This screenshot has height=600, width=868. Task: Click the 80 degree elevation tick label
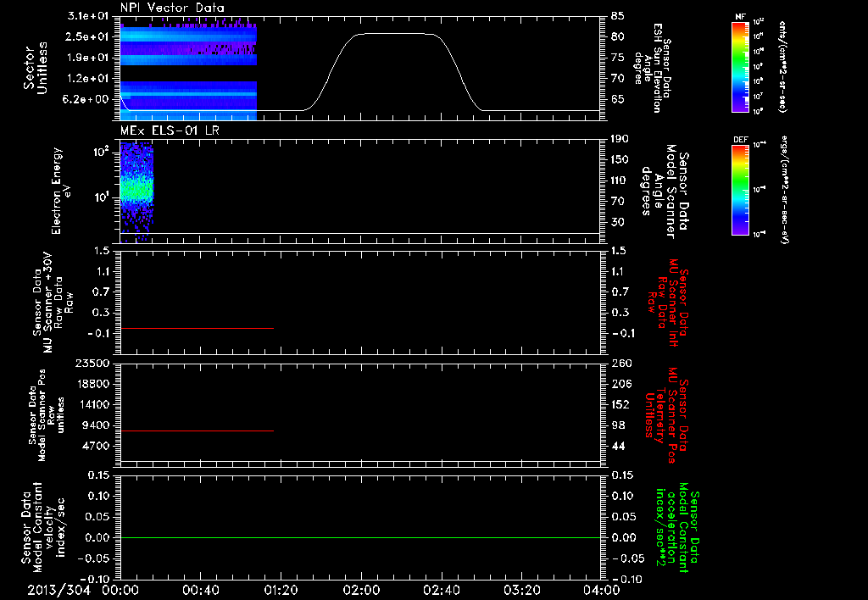coord(618,36)
